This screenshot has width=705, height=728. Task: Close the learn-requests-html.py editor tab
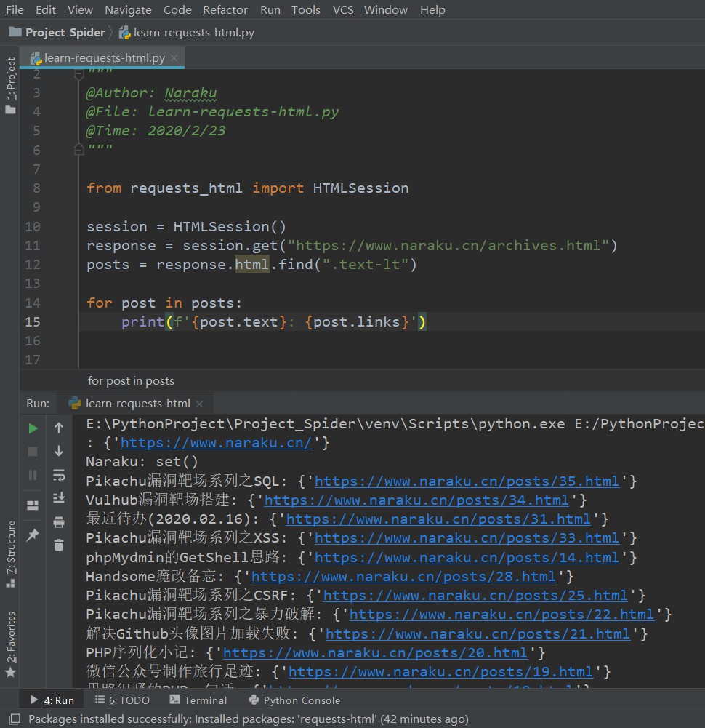(x=174, y=58)
